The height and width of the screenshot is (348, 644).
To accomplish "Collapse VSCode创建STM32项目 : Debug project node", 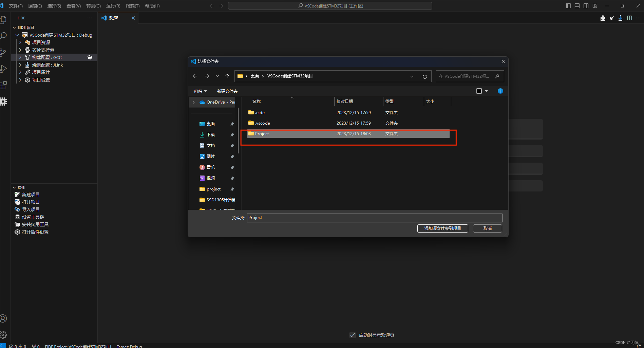I will (17, 35).
